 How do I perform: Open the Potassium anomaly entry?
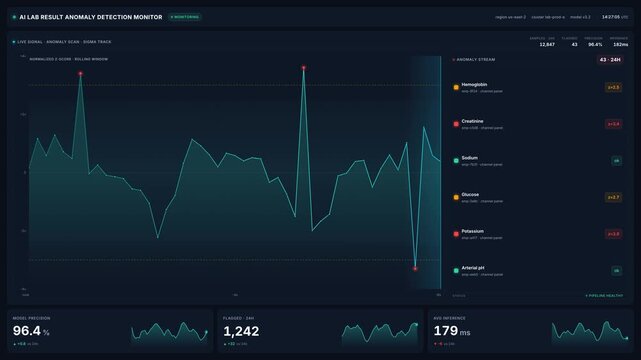coord(538,234)
